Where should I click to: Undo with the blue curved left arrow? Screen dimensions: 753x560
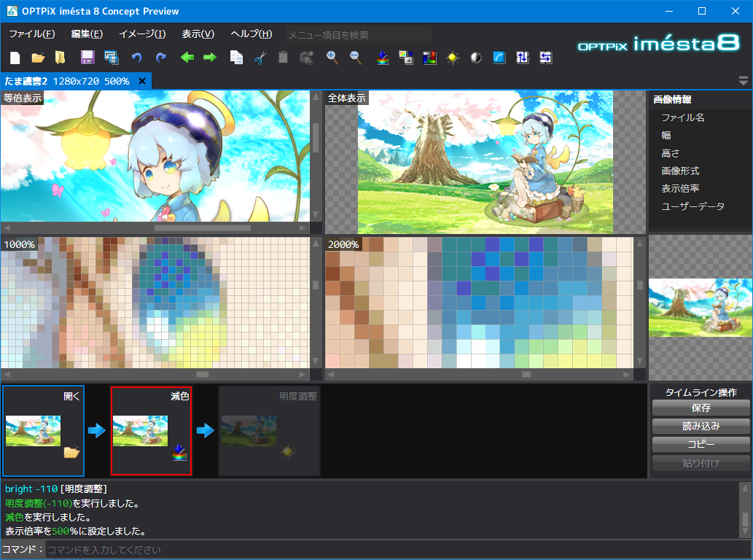click(x=137, y=58)
